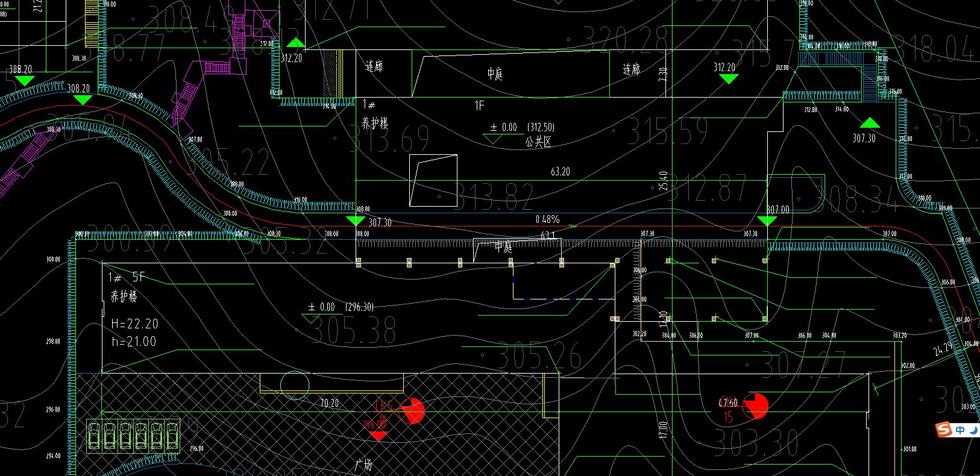
Task: Click the H=22.20 height text
Action: coord(135,324)
